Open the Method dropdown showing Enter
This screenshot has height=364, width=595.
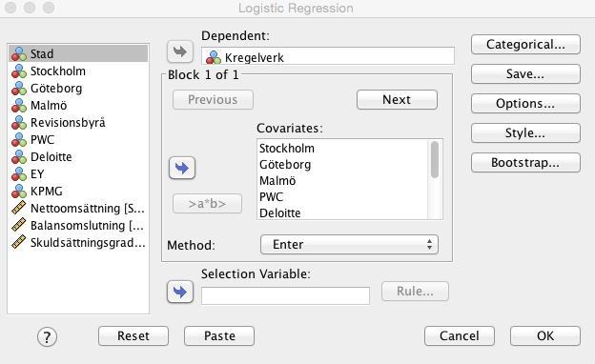(x=349, y=245)
